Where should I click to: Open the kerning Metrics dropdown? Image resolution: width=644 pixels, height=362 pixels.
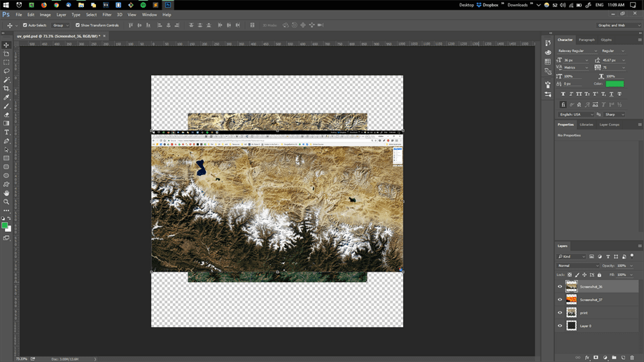576,67
